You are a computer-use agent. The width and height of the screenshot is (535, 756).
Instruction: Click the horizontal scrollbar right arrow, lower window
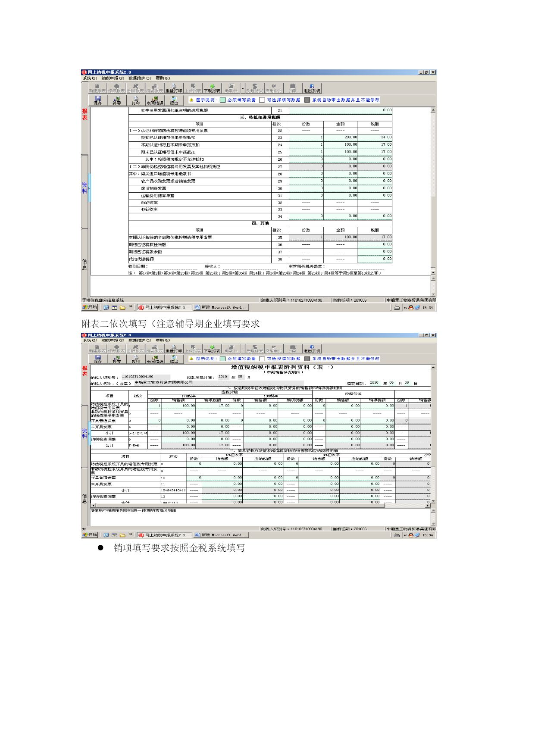[428, 506]
